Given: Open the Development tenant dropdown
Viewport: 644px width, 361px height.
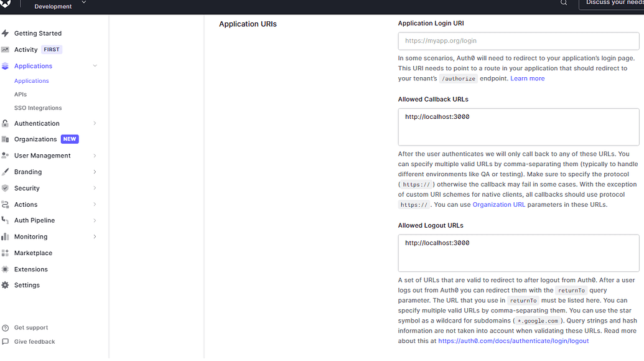Looking at the screenshot, I should (x=83, y=3).
